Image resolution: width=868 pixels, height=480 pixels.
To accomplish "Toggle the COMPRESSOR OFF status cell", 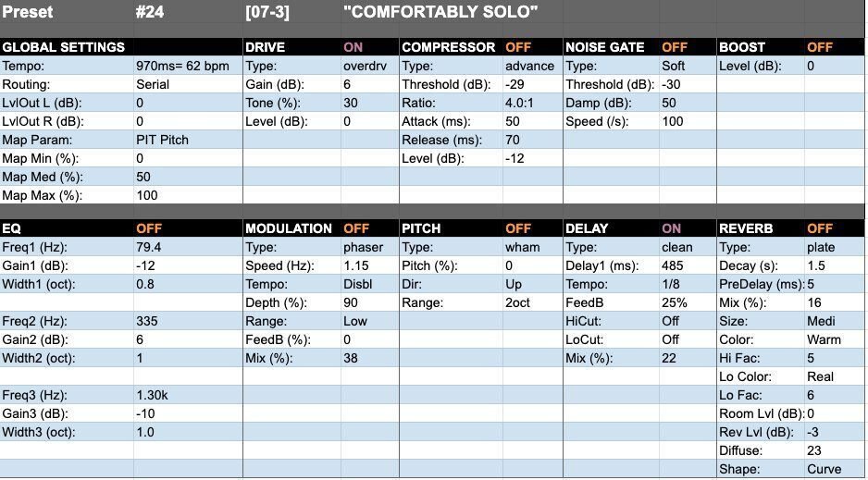I will 518,47.
